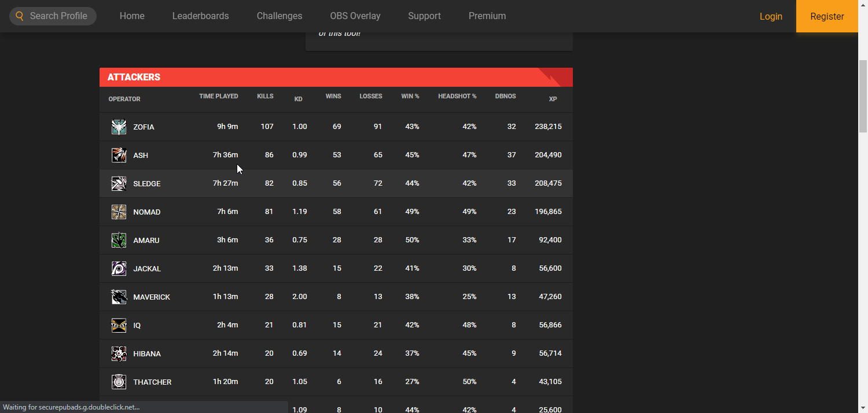Click the Ash operator icon
The height and width of the screenshot is (413, 868).
pos(119,155)
